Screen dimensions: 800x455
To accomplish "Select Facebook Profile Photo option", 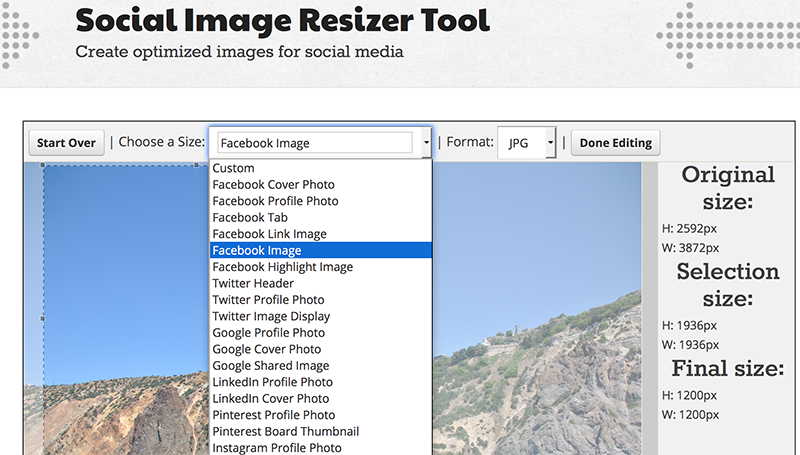I will point(320,201).
